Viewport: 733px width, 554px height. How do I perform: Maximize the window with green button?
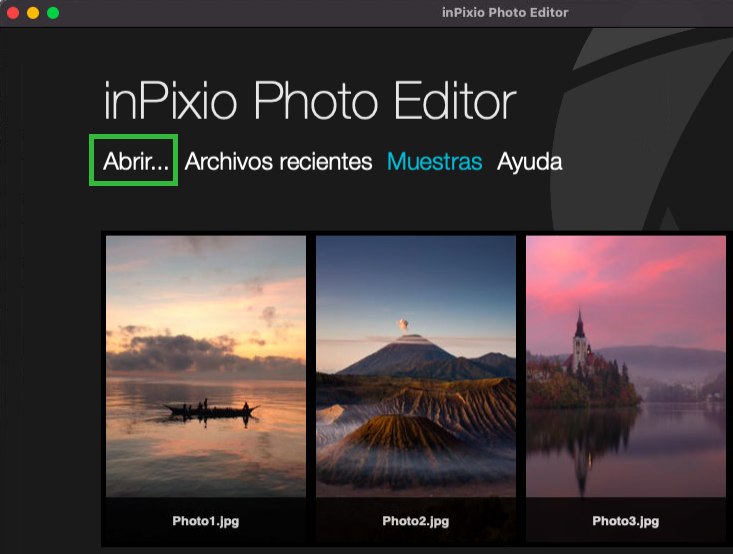point(53,13)
